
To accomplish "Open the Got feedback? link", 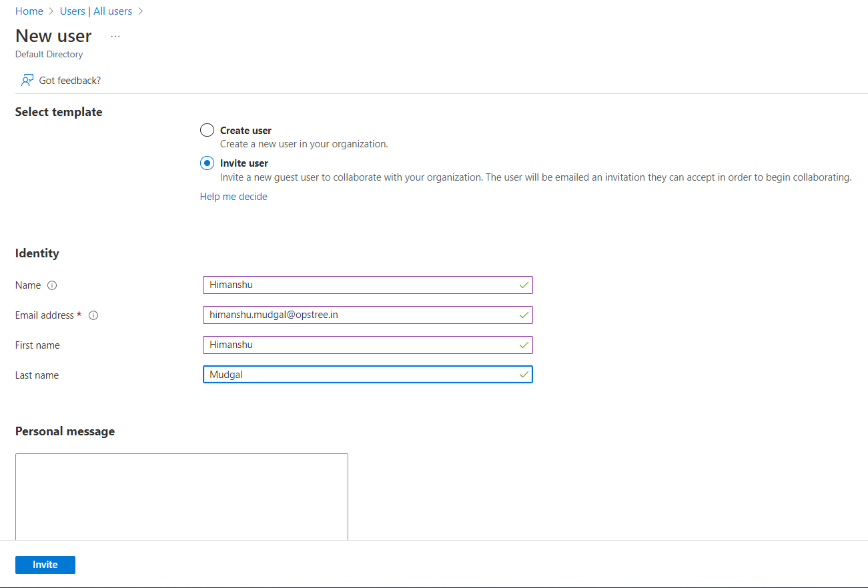I will pos(70,81).
